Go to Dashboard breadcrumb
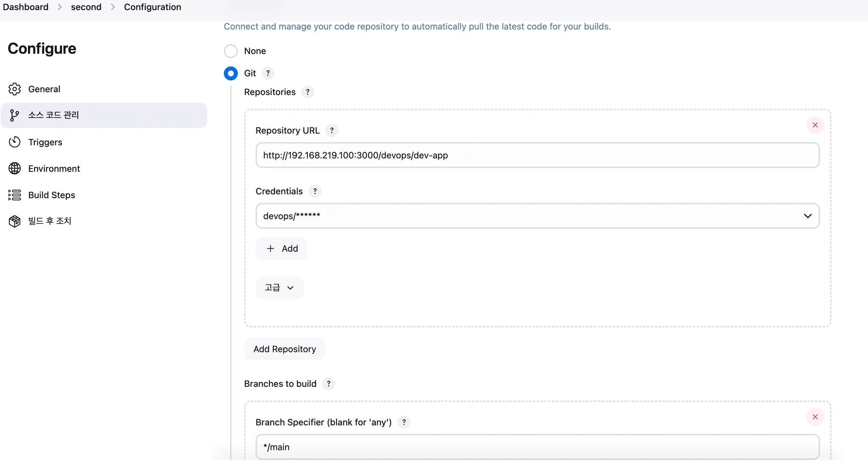Screen dimensions: 868x467 (x=25, y=7)
